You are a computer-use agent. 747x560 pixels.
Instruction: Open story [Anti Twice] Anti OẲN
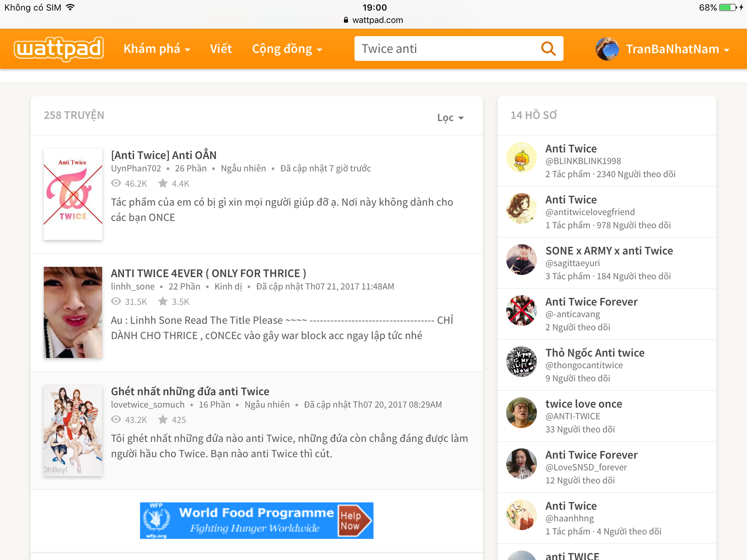164,155
